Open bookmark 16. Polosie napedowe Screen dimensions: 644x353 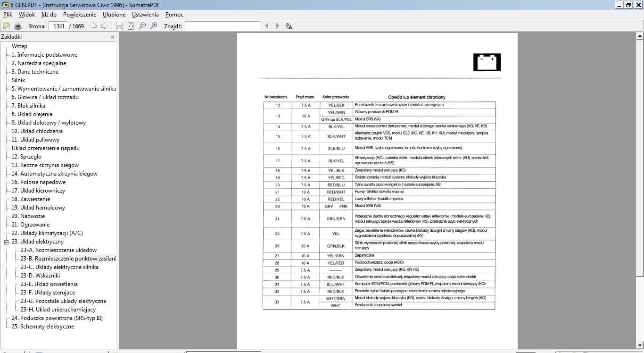[39, 182]
